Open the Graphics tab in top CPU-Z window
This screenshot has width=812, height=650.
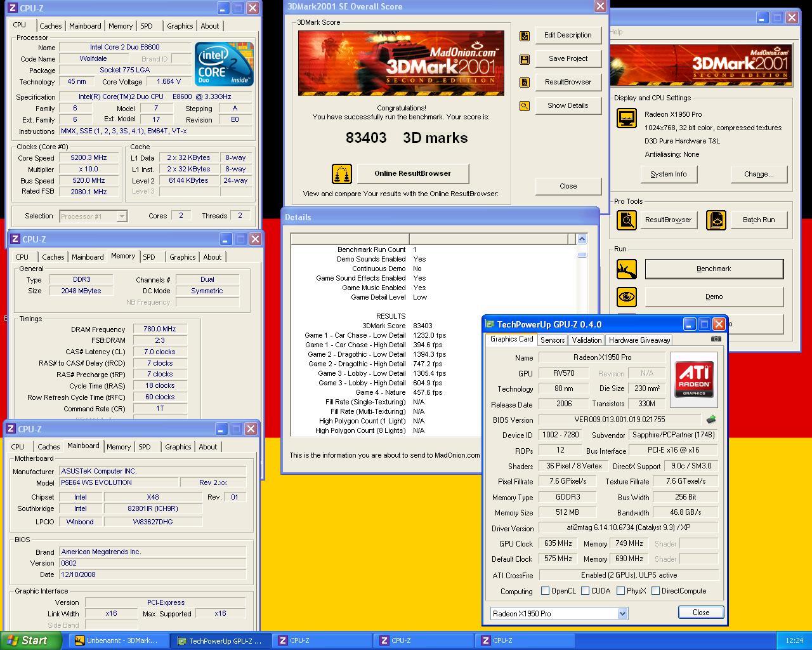[x=180, y=26]
